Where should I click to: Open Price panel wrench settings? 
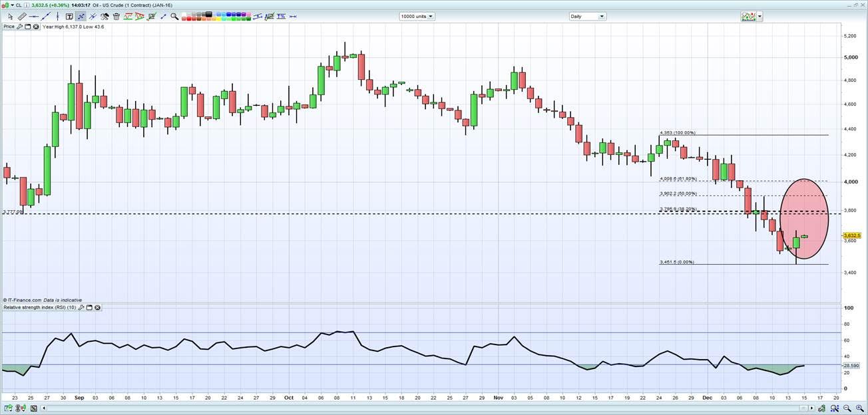[x=21, y=27]
